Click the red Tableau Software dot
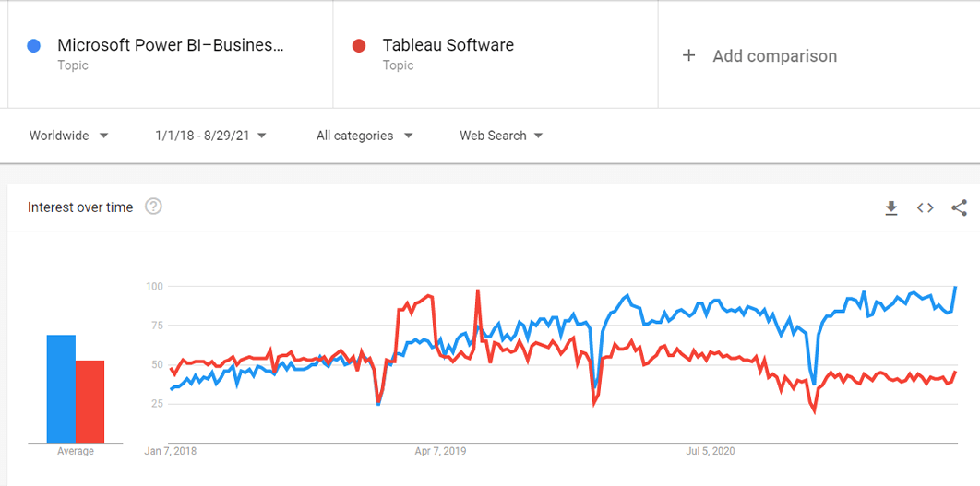 pos(360,45)
